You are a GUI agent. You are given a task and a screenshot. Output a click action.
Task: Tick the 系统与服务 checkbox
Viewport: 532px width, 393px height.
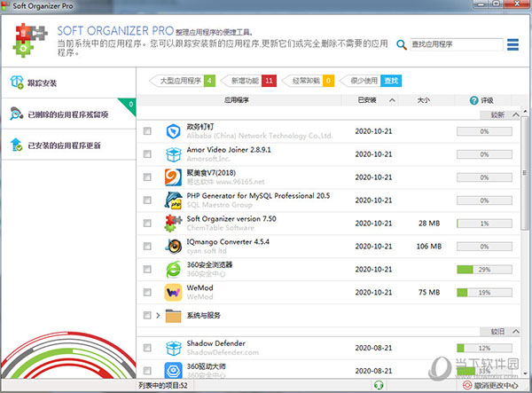[x=147, y=315]
